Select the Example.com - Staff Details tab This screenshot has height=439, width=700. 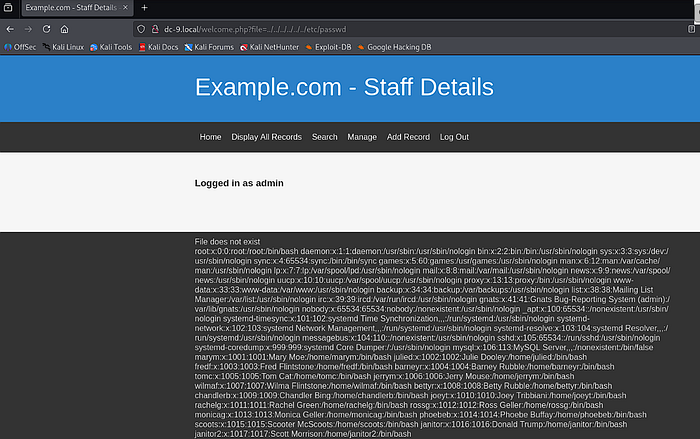pos(77,8)
